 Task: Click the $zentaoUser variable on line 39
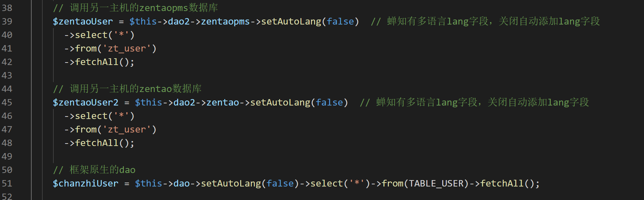click(83, 21)
